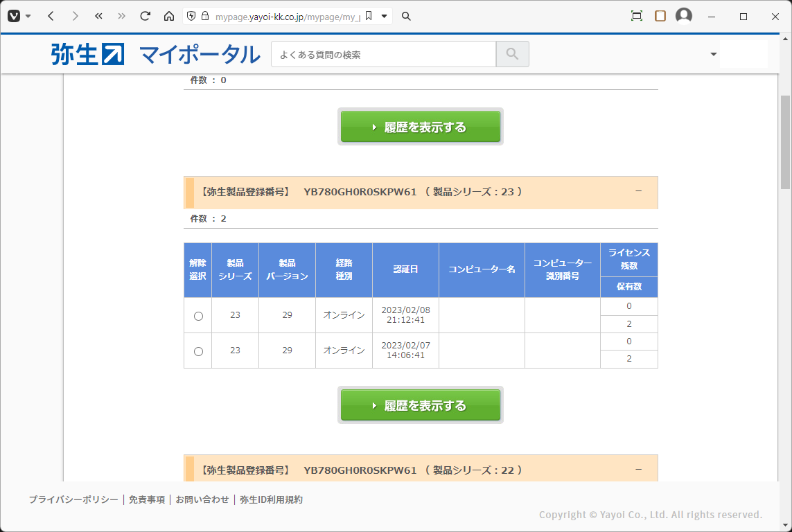Click the lower 履歴を表示する button
Viewport: 792px width, 532px height.
click(x=420, y=405)
